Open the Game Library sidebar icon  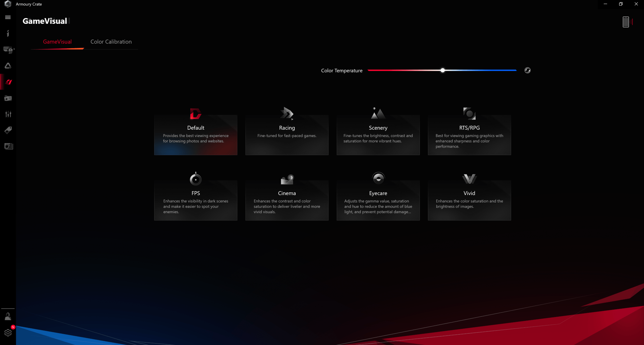pyautogui.click(x=8, y=98)
